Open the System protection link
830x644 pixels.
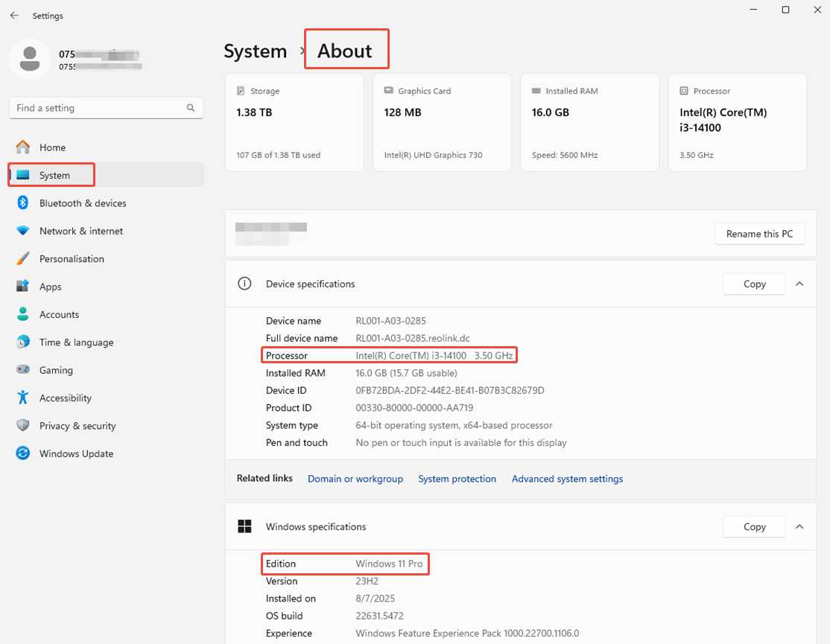457,479
